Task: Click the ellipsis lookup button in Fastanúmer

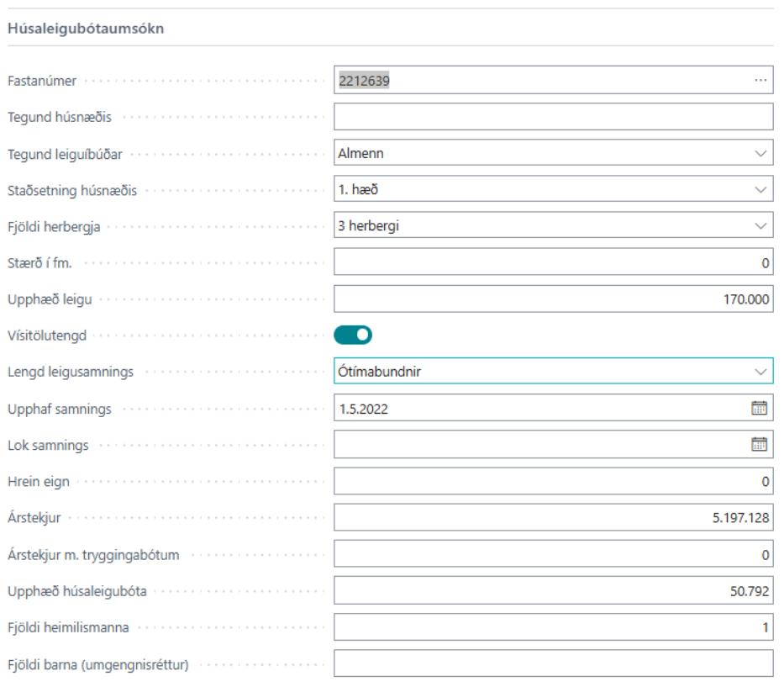Action: pyautogui.click(x=760, y=80)
